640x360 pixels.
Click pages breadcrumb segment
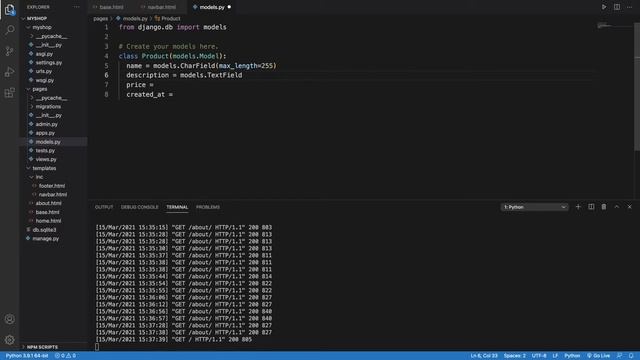coord(100,18)
